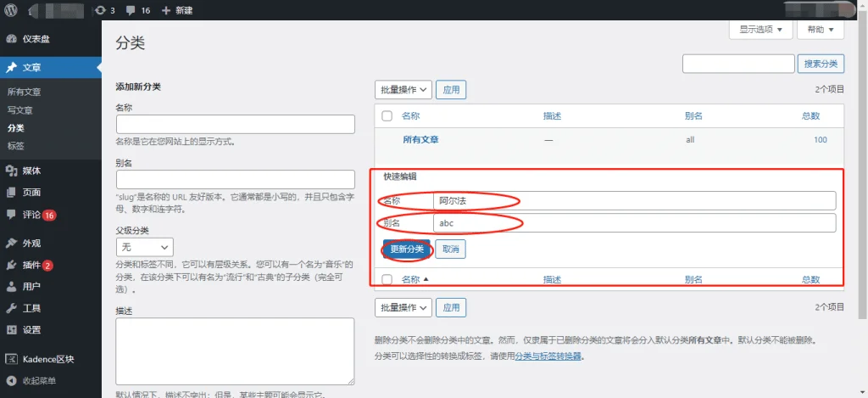This screenshot has height=398, width=868.
Task: Click the 仪表盘 dashboard gauge icon
Action: pos(11,39)
